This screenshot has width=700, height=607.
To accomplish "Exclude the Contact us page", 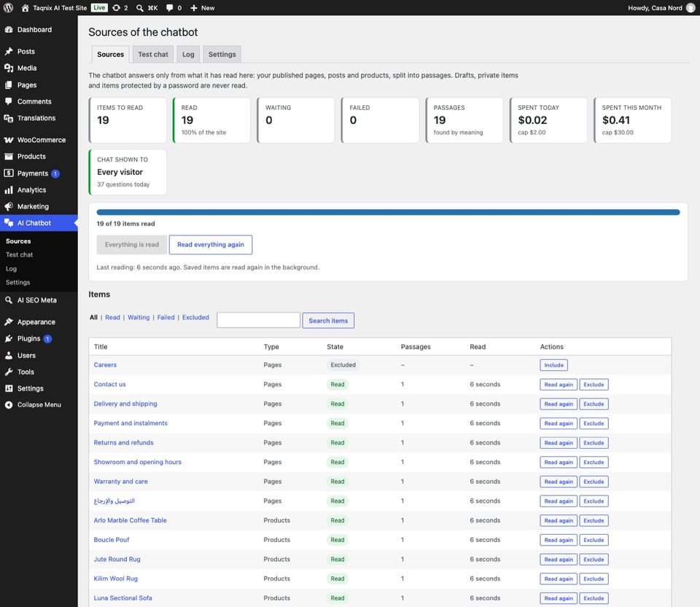I will (594, 385).
